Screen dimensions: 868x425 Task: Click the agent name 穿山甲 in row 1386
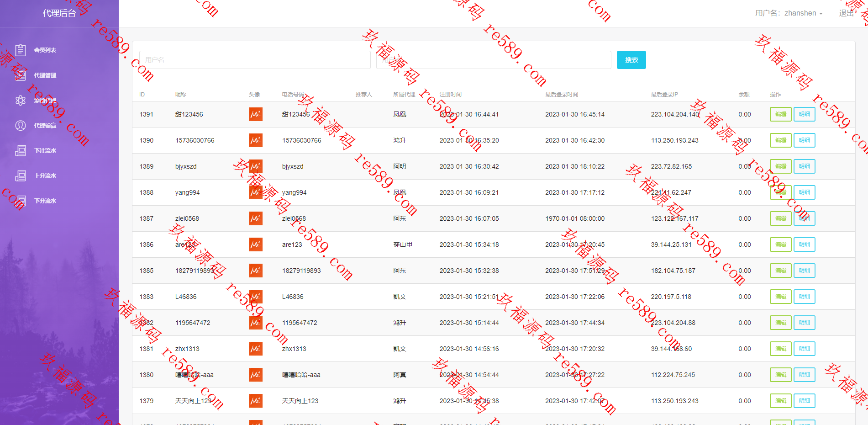[403, 244]
